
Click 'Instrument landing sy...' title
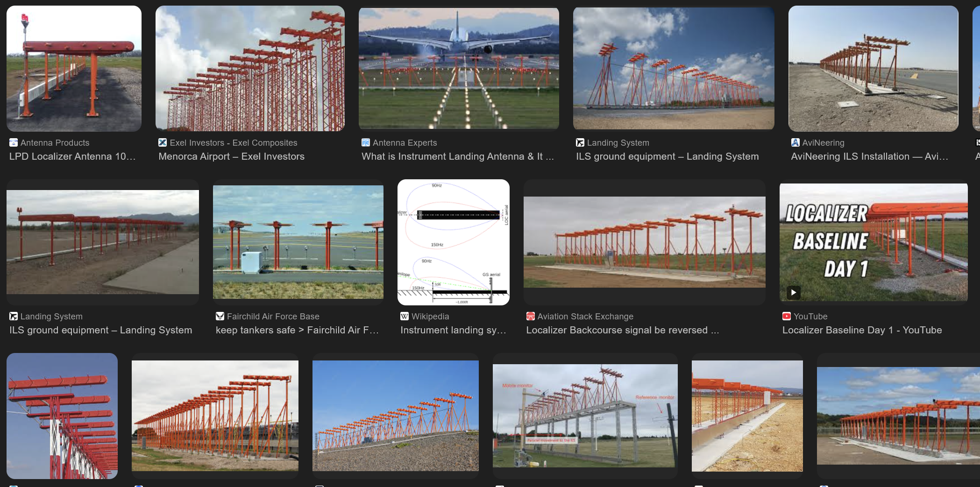(453, 330)
